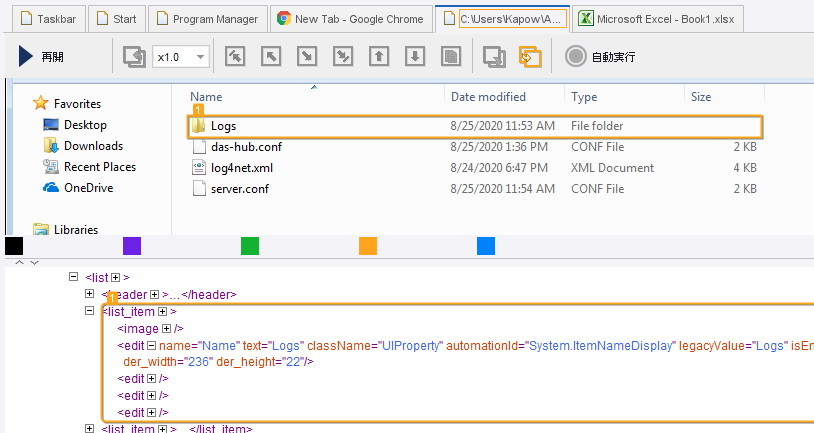Expand the image element attributes
The width and height of the screenshot is (814, 433).
pyautogui.click(x=166, y=329)
